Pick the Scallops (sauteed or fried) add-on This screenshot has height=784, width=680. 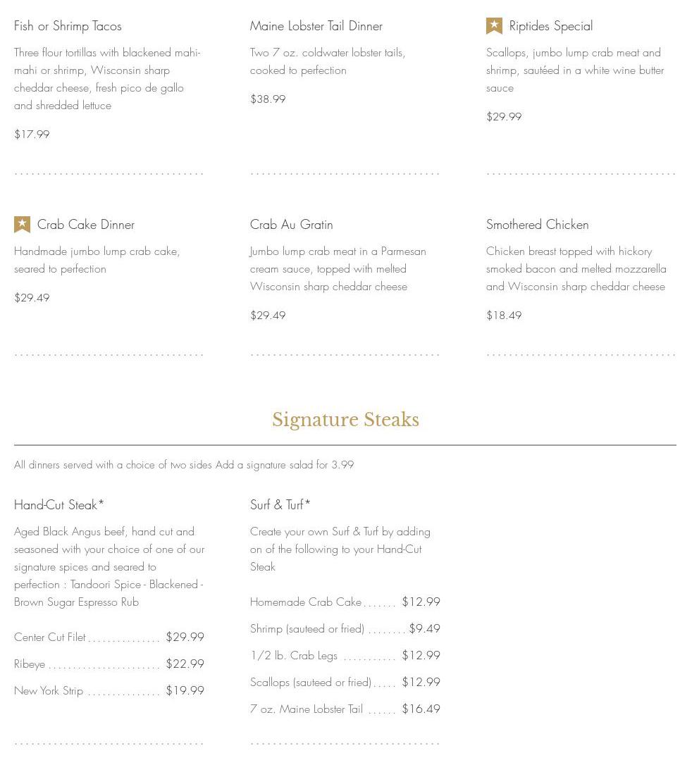click(310, 683)
